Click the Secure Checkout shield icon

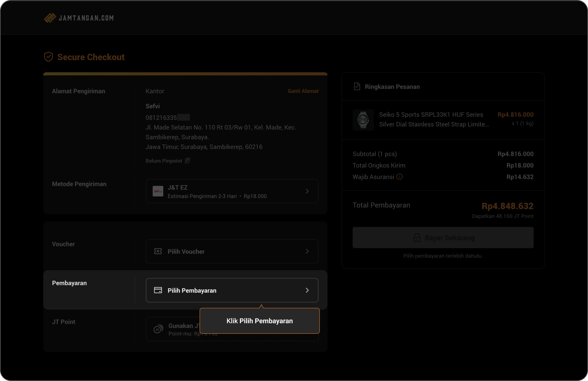coord(49,57)
